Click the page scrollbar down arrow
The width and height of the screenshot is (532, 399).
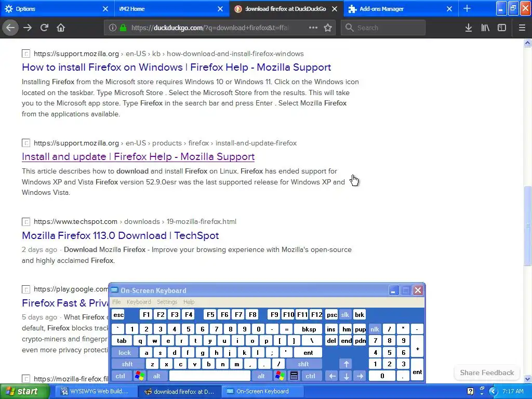point(527,379)
